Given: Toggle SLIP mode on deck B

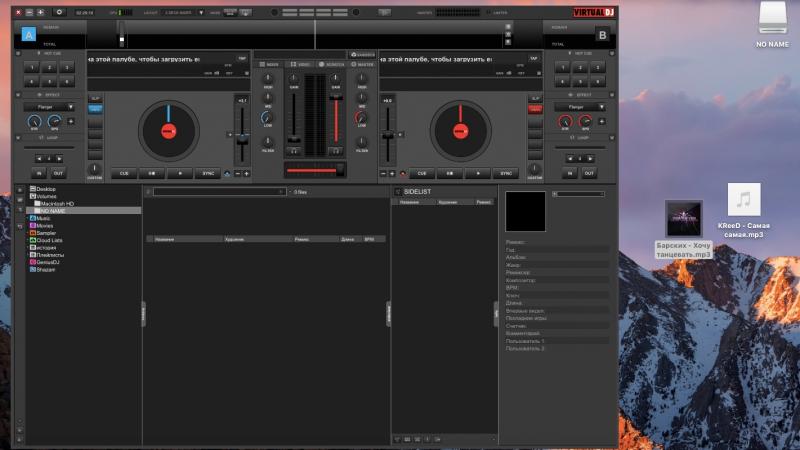Looking at the screenshot, I should (535, 98).
